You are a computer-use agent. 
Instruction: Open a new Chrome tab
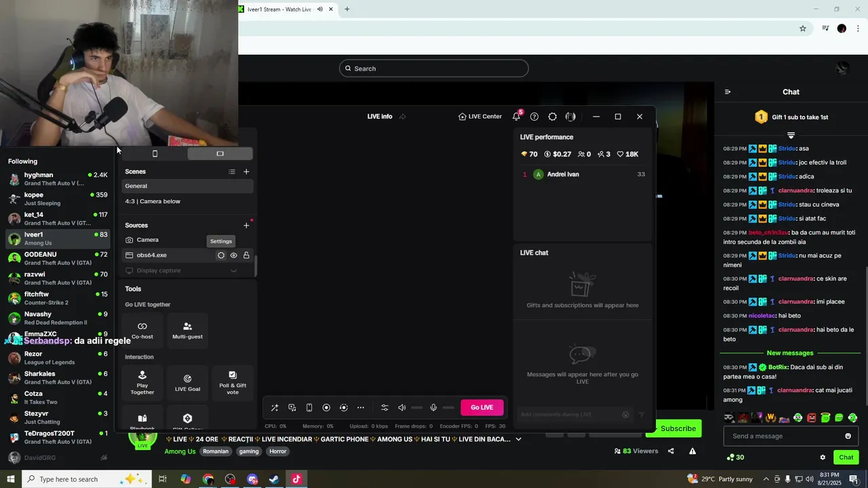tap(347, 9)
